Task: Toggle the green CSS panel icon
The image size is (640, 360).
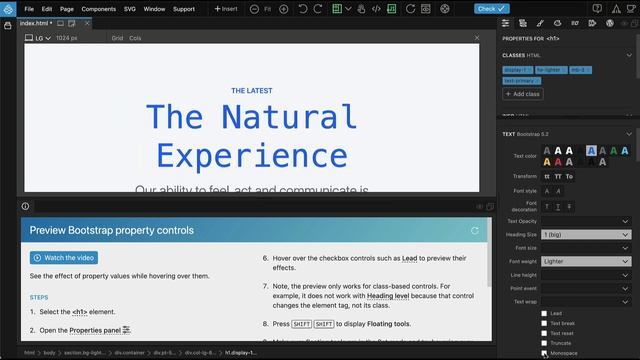Action: tap(391, 9)
